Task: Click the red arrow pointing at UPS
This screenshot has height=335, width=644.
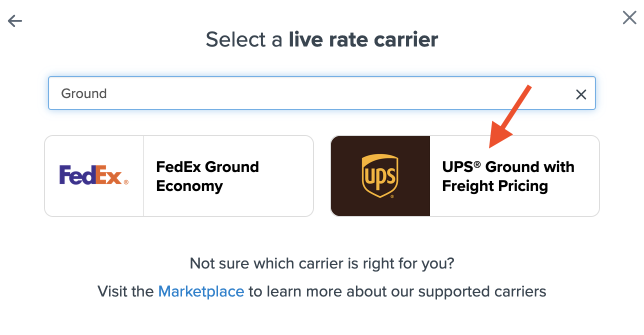Action: pos(508,117)
